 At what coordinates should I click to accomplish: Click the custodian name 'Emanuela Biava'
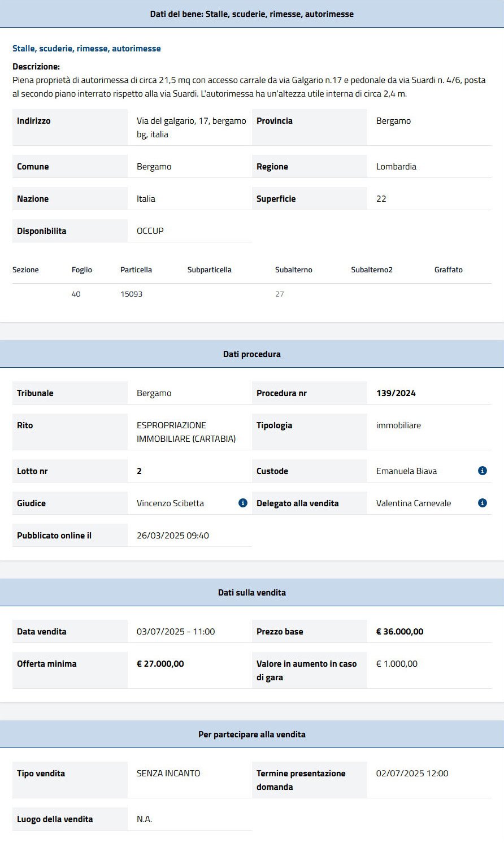(x=406, y=471)
